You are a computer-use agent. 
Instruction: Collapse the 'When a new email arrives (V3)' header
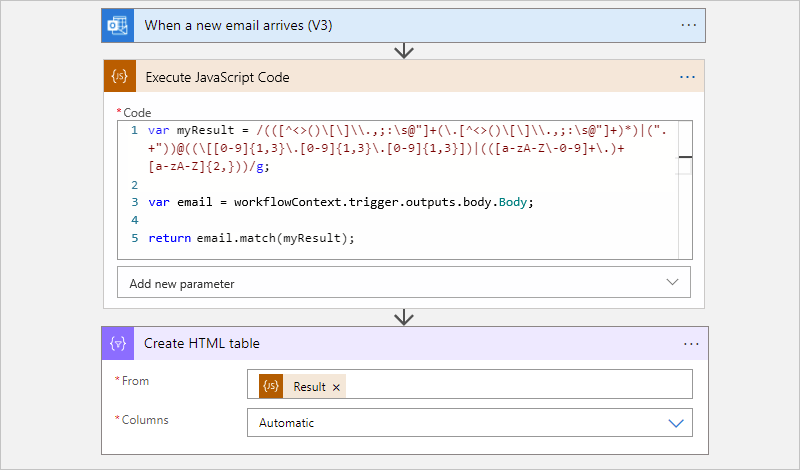click(x=400, y=26)
